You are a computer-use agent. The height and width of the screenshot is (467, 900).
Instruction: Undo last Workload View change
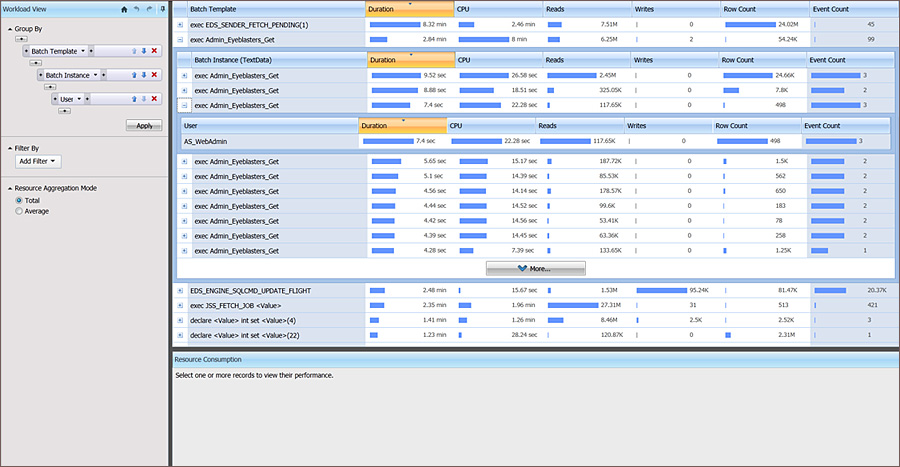137,9
